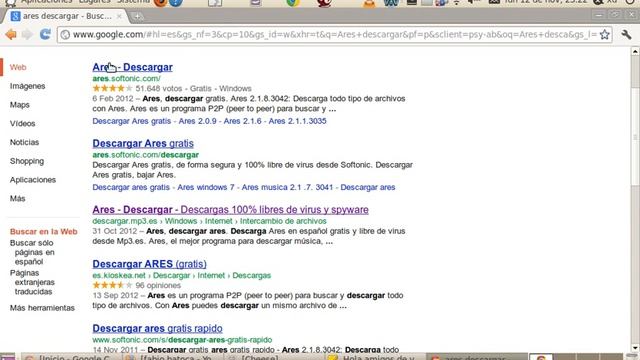The height and width of the screenshot is (360, 640).
Task: Switch to Maps search results
Action: pos(20,105)
